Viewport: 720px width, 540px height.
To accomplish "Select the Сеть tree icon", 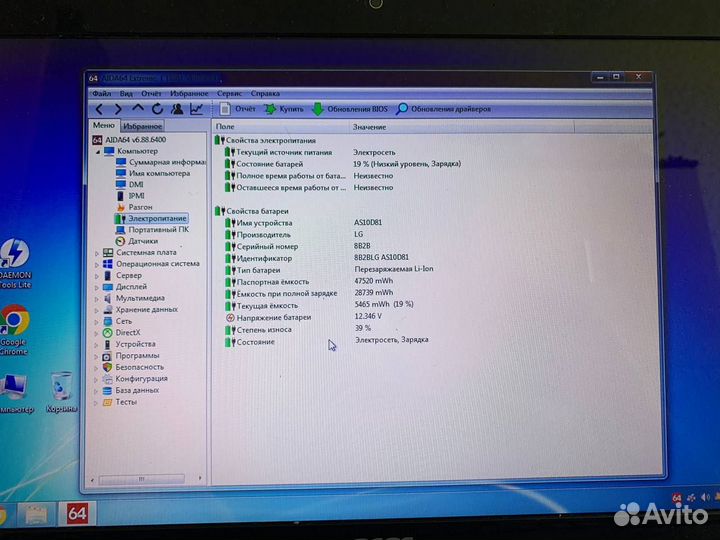I will (x=107, y=321).
